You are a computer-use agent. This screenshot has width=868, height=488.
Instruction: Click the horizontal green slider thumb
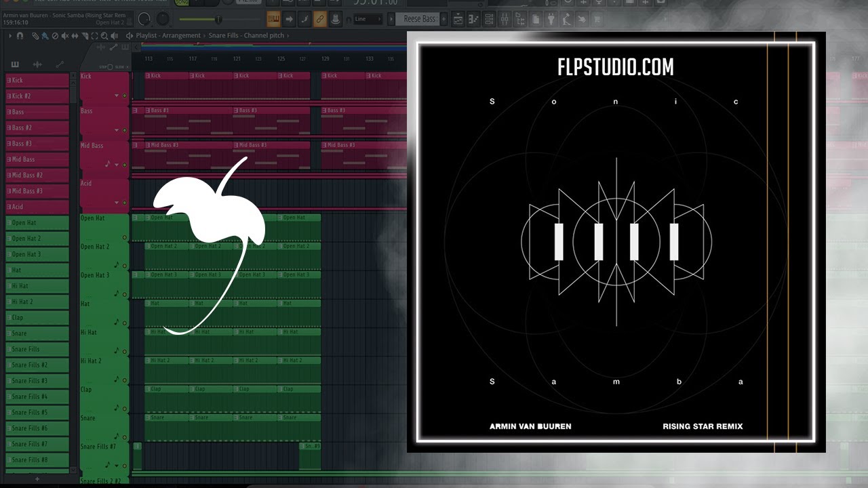(218, 19)
